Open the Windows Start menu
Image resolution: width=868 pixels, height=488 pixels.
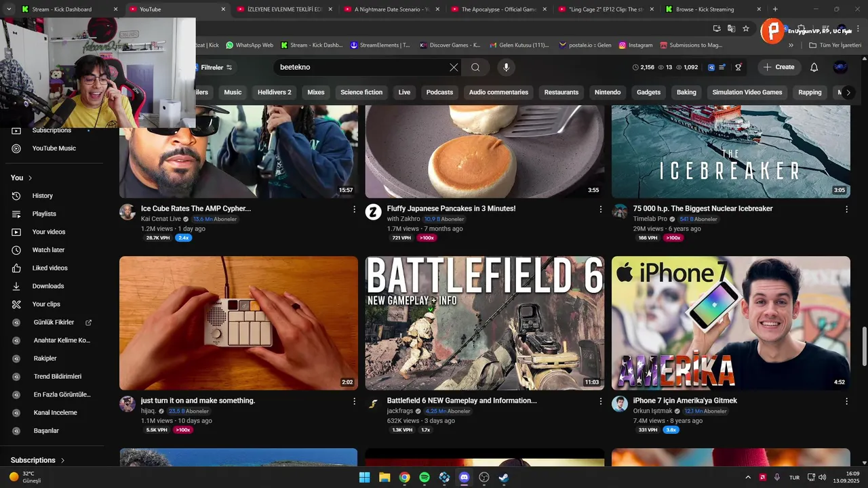pyautogui.click(x=365, y=477)
